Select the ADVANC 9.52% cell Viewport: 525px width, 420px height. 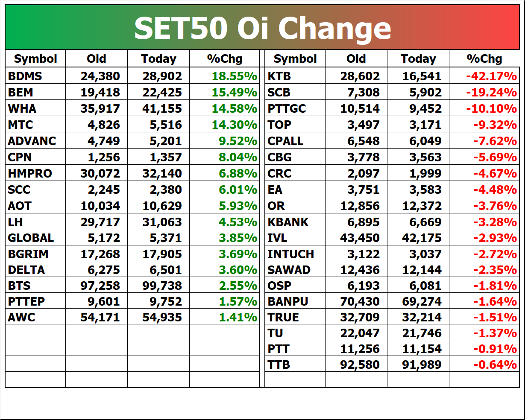pyautogui.click(x=224, y=141)
